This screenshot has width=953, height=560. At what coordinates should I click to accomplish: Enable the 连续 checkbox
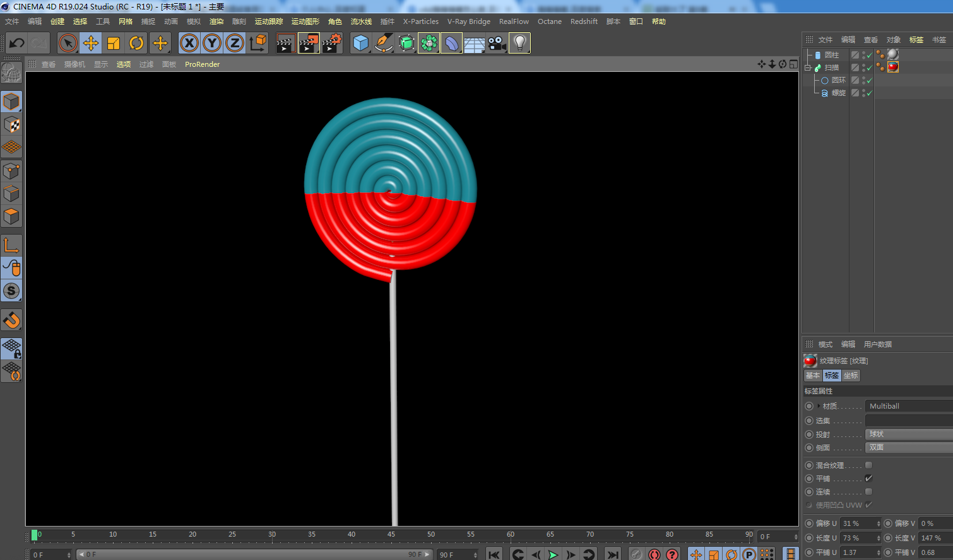[868, 492]
